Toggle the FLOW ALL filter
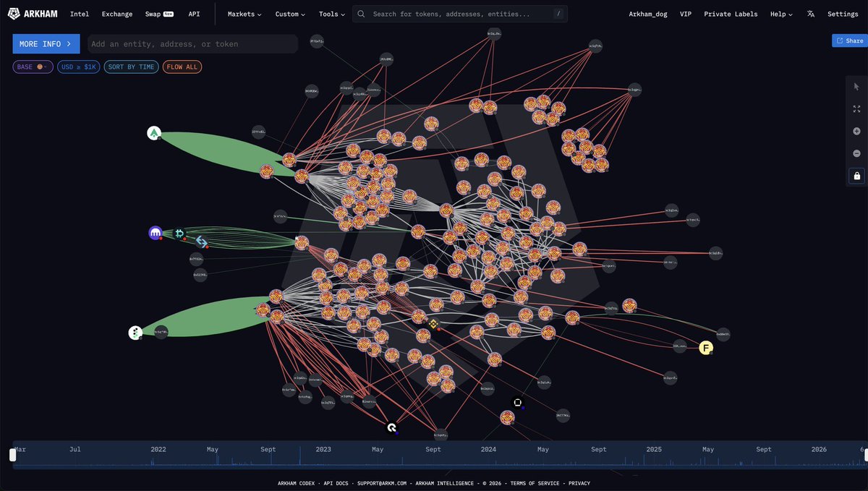 pyautogui.click(x=182, y=67)
